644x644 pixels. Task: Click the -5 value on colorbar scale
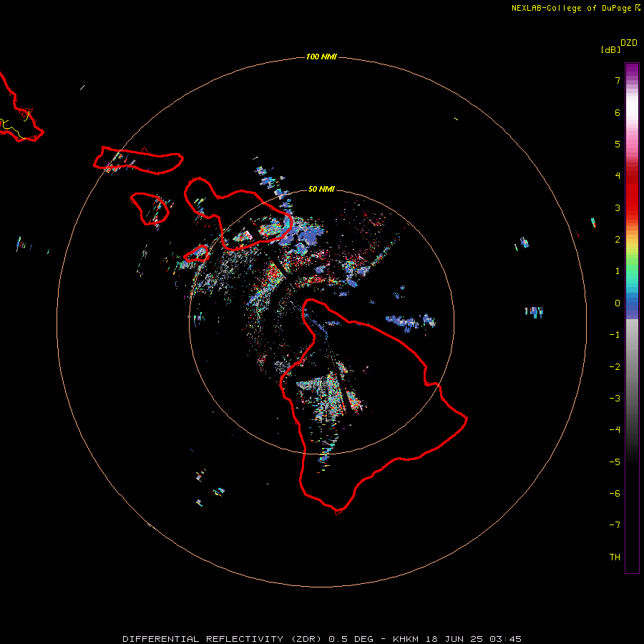point(615,462)
